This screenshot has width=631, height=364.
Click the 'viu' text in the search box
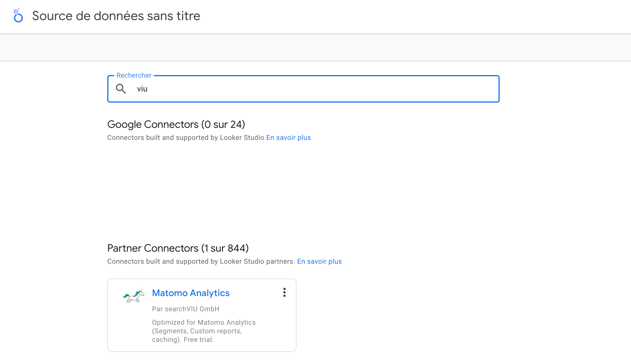click(x=142, y=89)
